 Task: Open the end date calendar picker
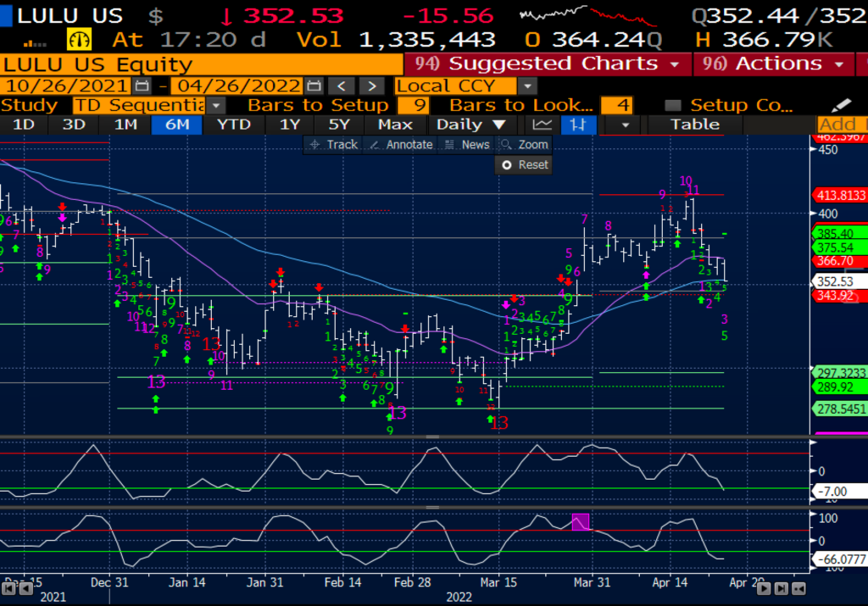pos(314,86)
